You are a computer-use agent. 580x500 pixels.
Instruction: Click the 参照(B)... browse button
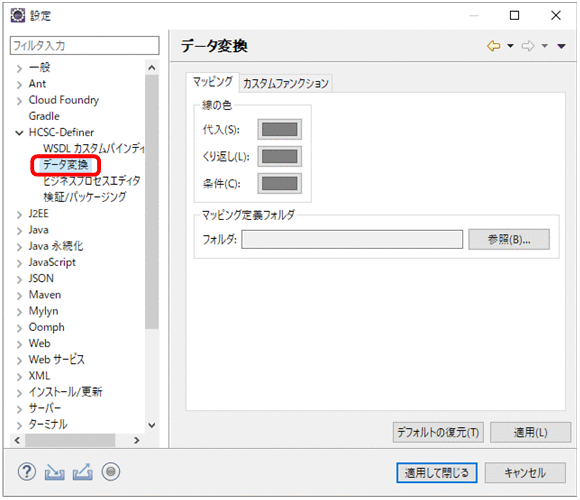(x=509, y=239)
